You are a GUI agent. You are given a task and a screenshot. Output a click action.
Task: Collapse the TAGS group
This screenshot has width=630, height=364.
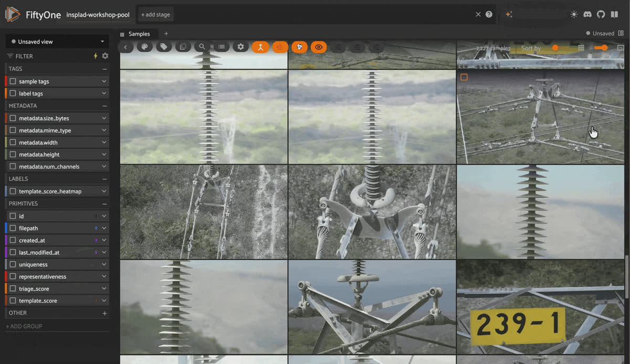click(104, 69)
